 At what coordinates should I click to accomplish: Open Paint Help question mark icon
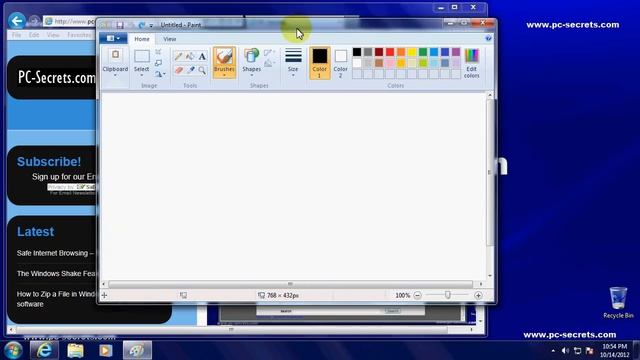[x=488, y=38]
